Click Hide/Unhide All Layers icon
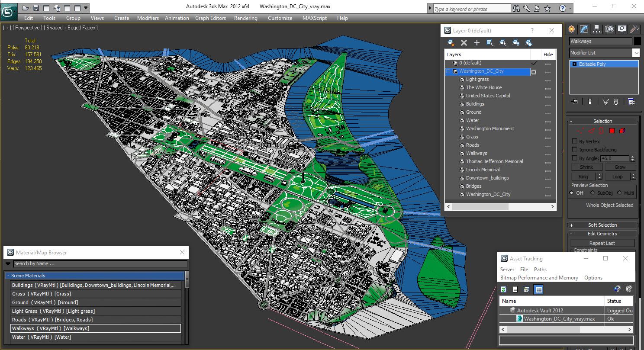Viewport: 644px width, 350px height. tap(516, 43)
